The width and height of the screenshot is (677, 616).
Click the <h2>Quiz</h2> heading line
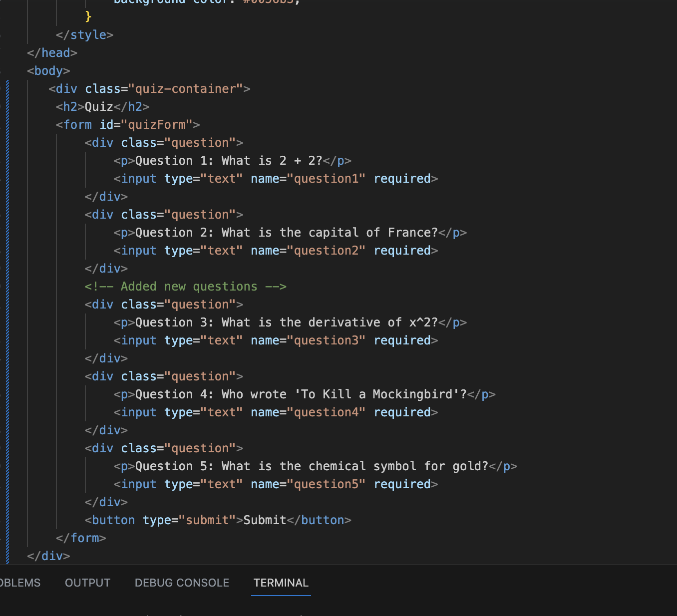pos(103,107)
